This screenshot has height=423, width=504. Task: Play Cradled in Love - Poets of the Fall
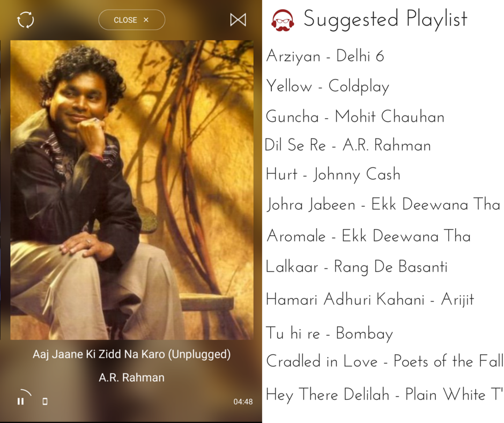coord(385,361)
